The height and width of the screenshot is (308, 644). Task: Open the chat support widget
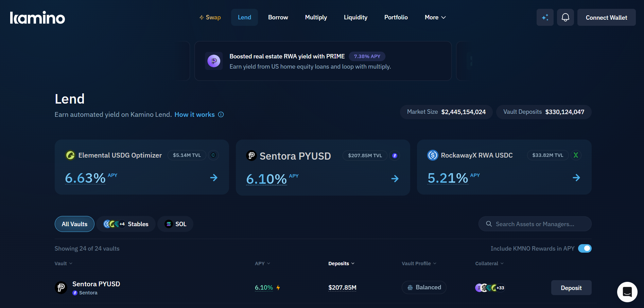[627, 292]
